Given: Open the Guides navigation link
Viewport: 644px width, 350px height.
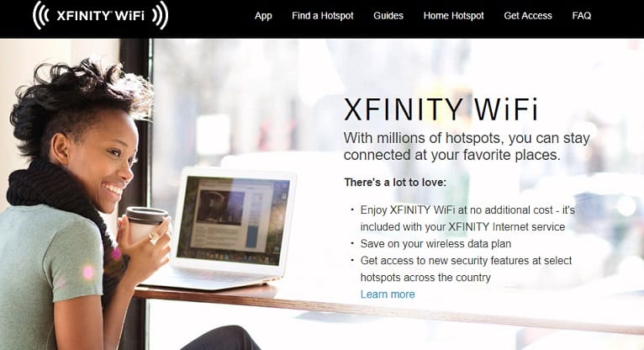Looking at the screenshot, I should pos(388,16).
